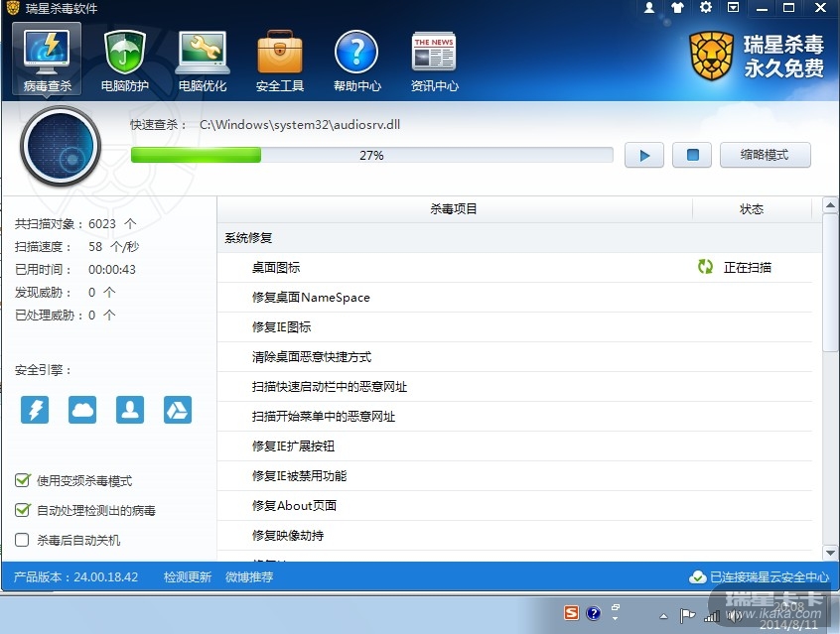Screen dimensions: 840x634
Task: Select the cloud security engine icon
Action: tap(82, 410)
